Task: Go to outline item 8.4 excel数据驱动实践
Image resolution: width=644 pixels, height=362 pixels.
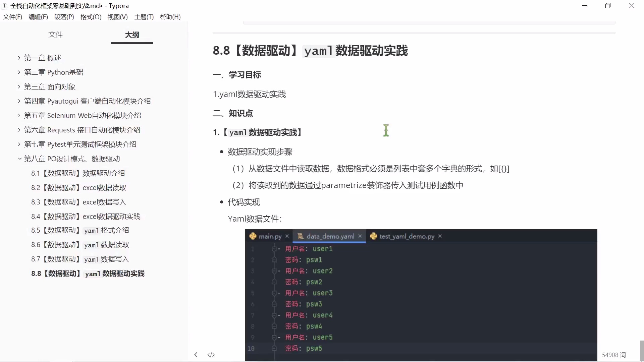Action: coord(86,217)
